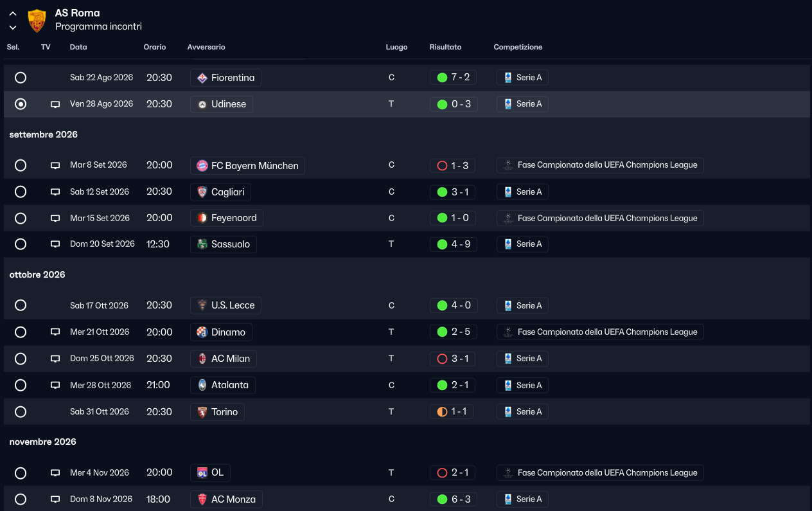Sort by the Risultato column header
This screenshot has height=511, width=812.
pyautogui.click(x=445, y=47)
